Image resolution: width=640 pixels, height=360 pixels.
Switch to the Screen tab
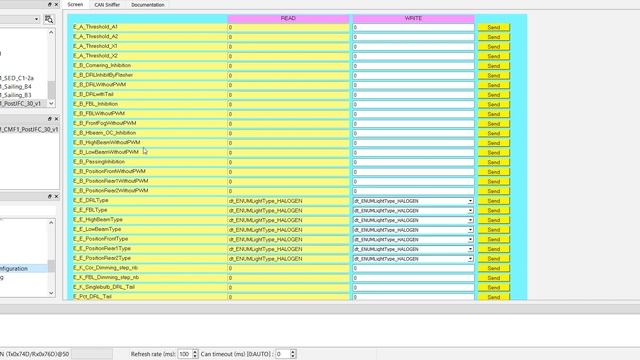tap(75, 4)
